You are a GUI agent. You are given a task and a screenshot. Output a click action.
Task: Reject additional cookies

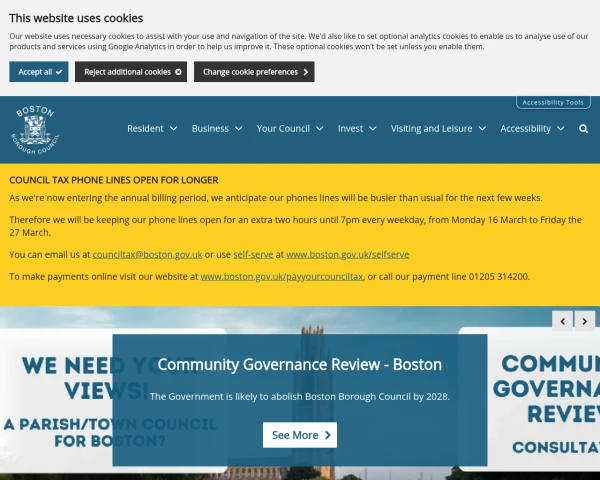tap(133, 72)
